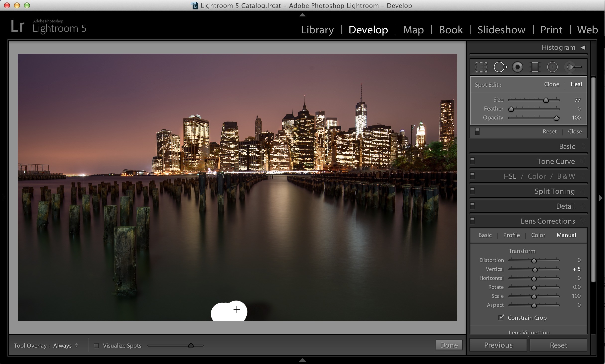Click the Vertical value field + 5
Viewport: 605px width, 364px height.
click(x=576, y=269)
